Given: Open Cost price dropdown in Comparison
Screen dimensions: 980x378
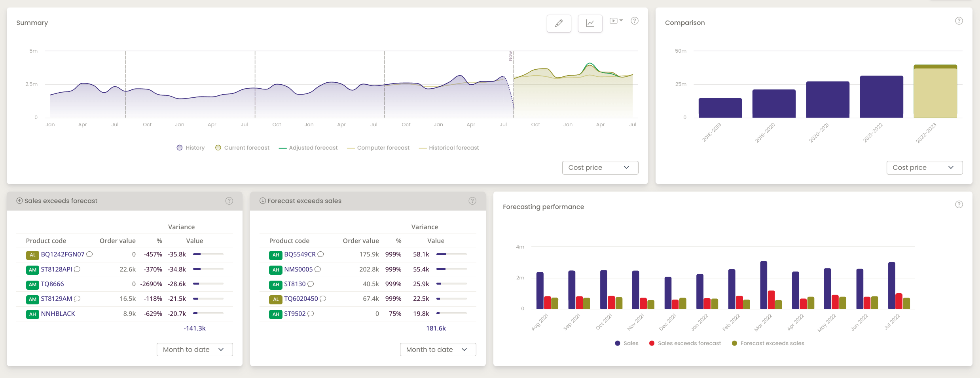Looking at the screenshot, I should point(924,167).
